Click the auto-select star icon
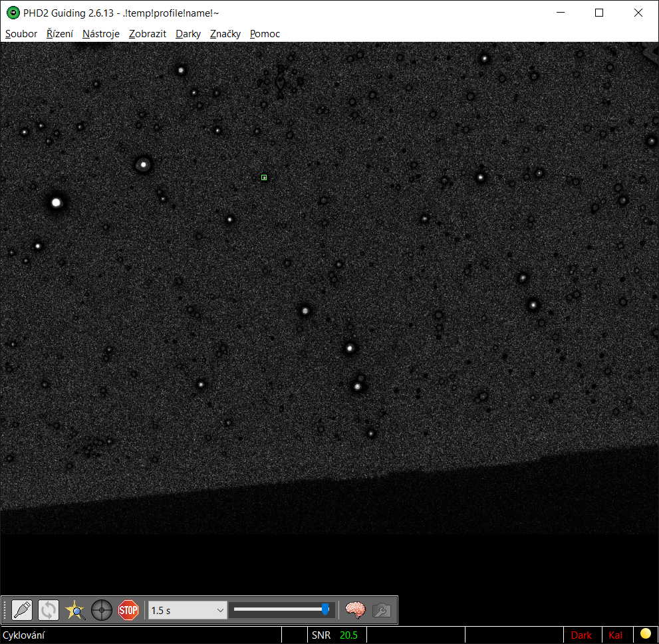 (x=75, y=610)
